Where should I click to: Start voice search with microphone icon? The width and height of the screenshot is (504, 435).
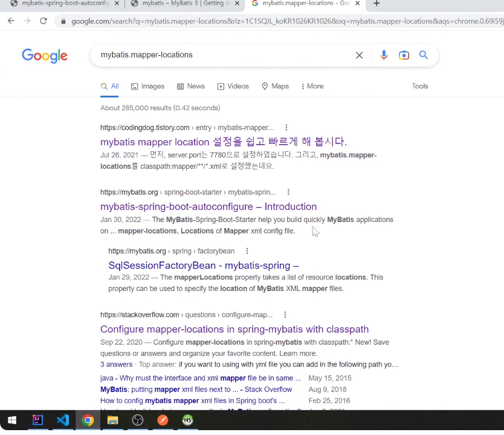click(384, 55)
